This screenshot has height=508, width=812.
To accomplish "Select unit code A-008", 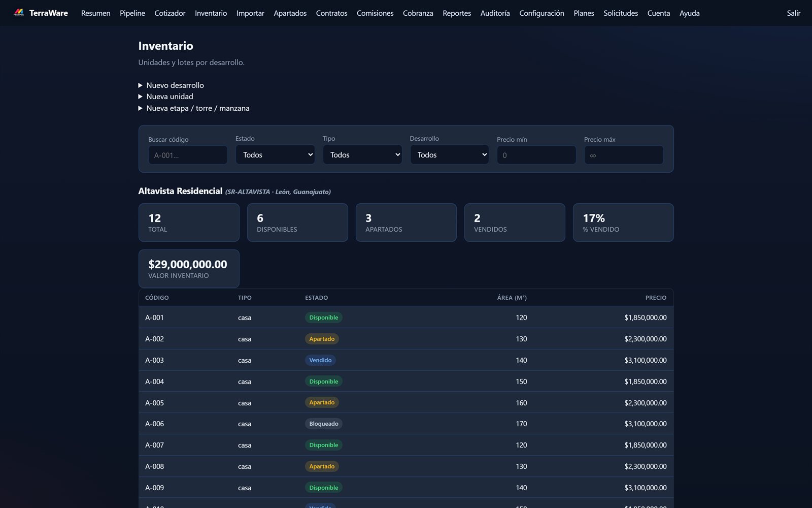I will point(154,466).
